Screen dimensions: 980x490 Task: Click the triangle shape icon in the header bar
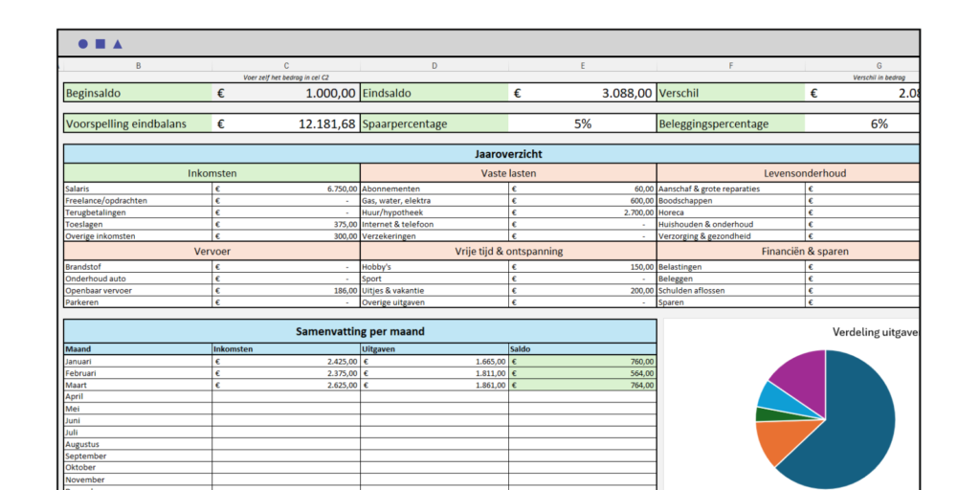118,44
